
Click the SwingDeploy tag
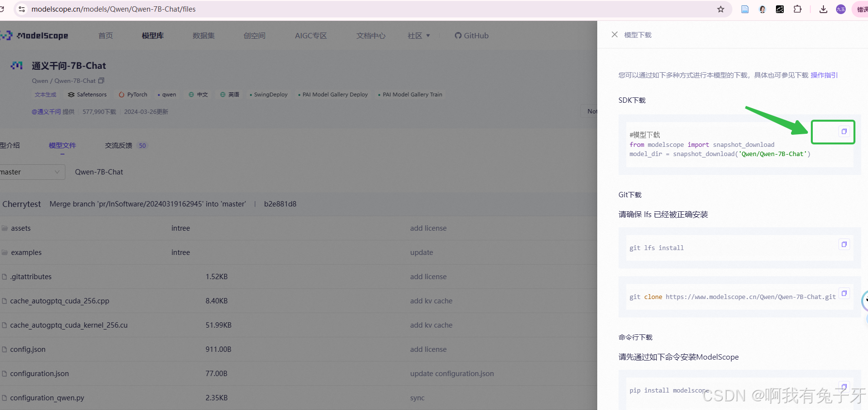(269, 95)
